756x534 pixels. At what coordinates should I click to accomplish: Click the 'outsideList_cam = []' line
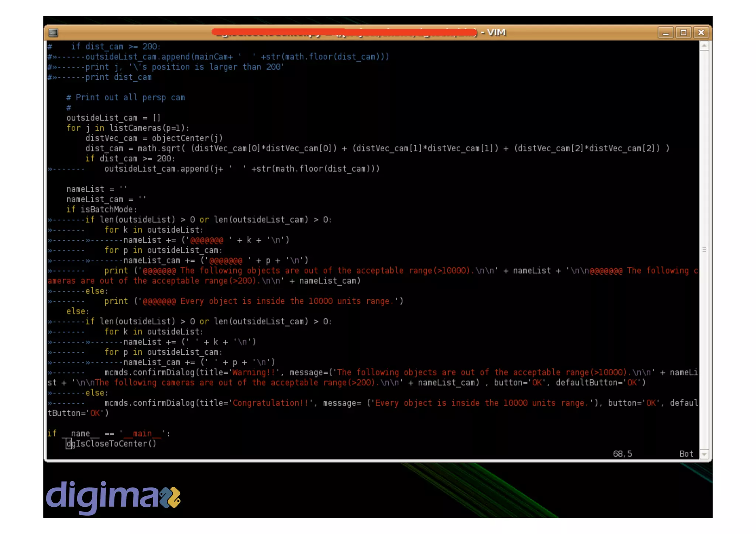113,118
